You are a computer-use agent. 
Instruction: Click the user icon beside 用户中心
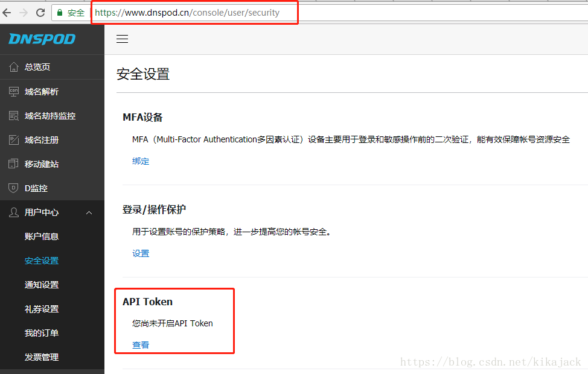coord(13,212)
